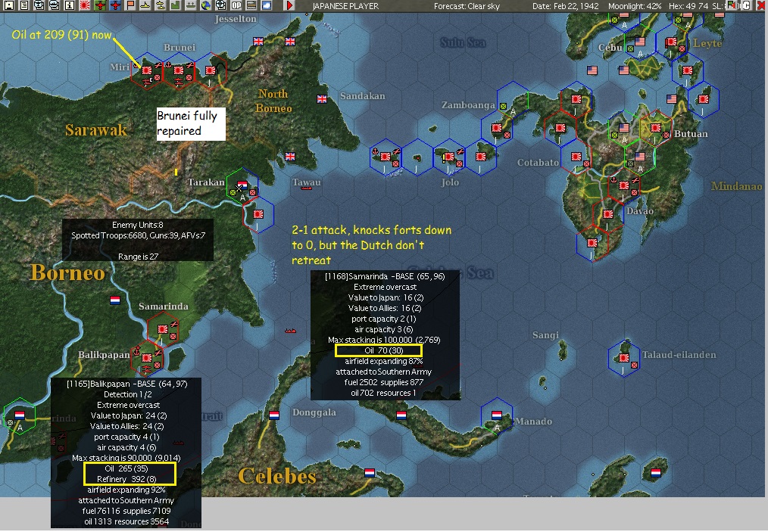Screen dimensions: 768x532
Task: Click Dutch flag at Donggala
Action: (274, 415)
